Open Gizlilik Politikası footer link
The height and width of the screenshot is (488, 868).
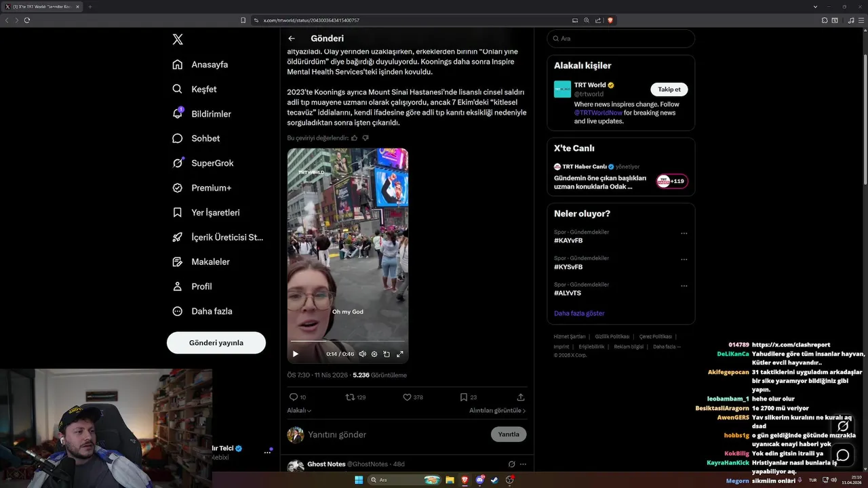[x=612, y=337]
